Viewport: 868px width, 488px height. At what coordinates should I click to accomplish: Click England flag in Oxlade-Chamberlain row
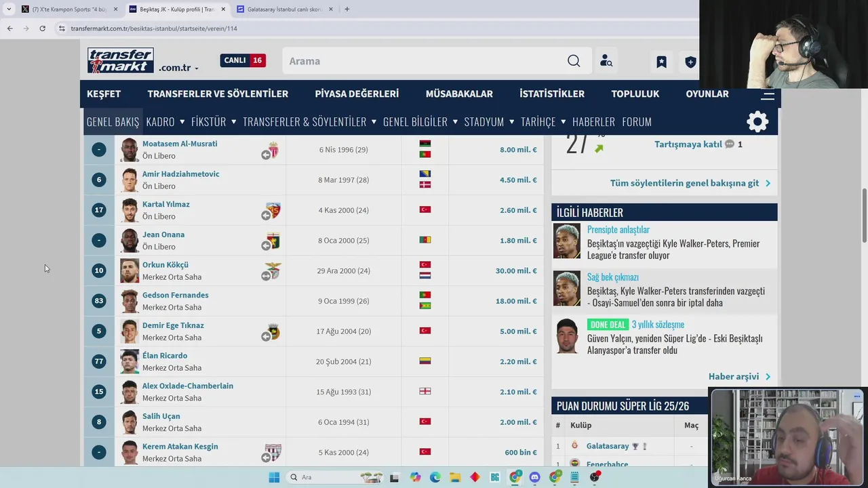click(x=425, y=392)
